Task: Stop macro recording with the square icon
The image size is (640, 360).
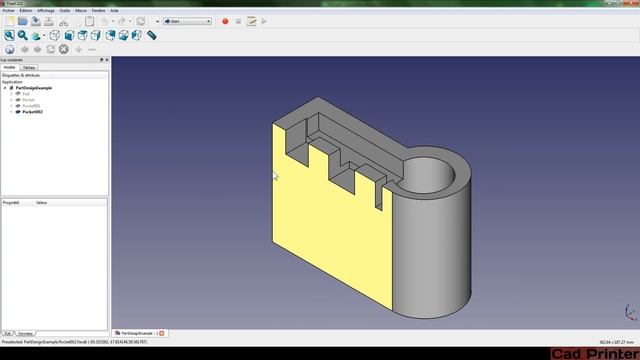Action: (238, 21)
